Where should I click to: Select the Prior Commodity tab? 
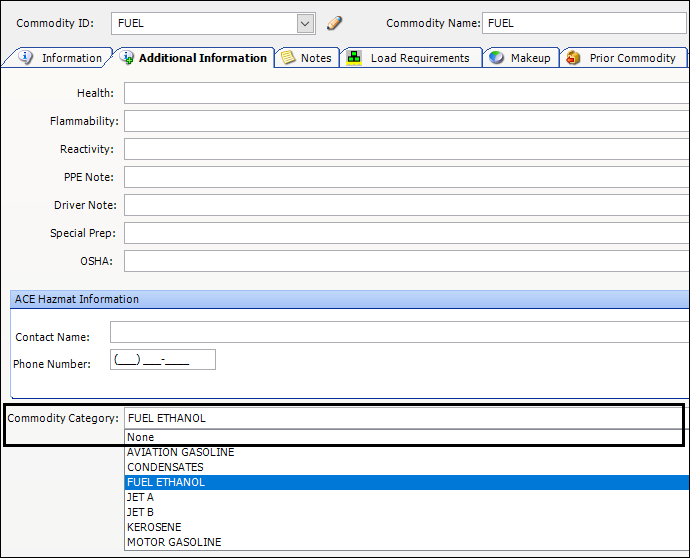coord(622,58)
